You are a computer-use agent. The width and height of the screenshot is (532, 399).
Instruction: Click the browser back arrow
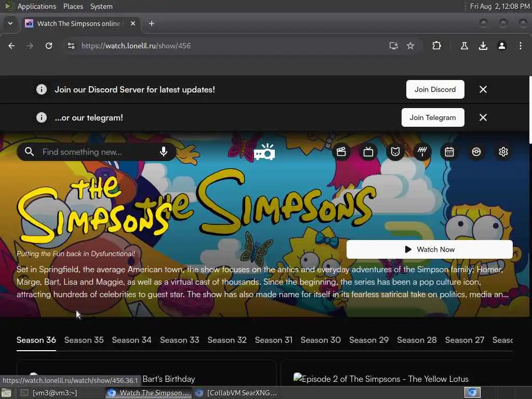point(11,46)
